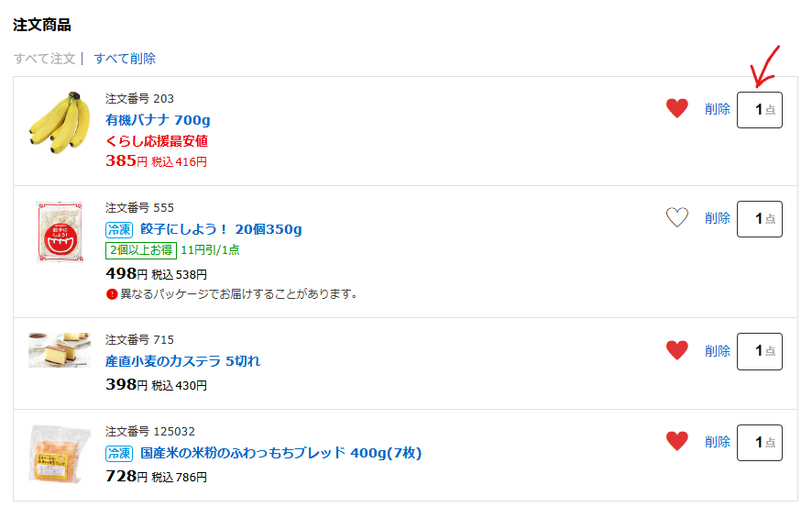
Task: Click the すべて注文 link
Action: tap(45, 59)
